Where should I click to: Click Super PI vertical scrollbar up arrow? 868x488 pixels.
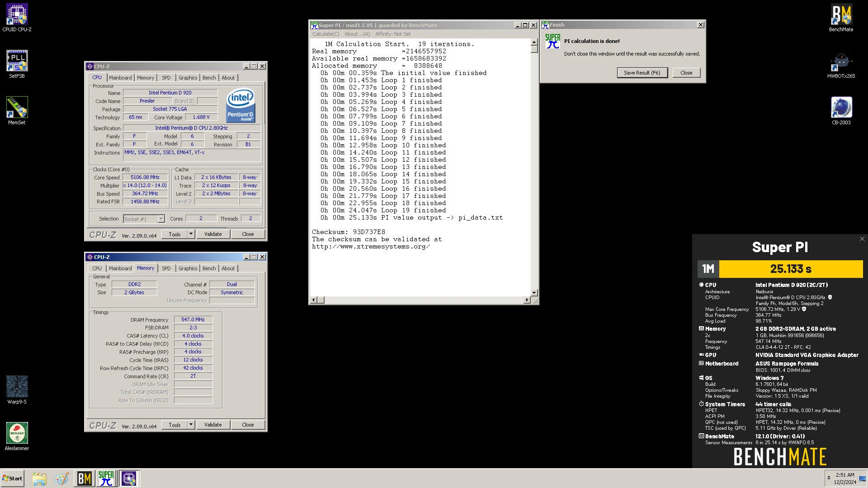[x=534, y=42]
